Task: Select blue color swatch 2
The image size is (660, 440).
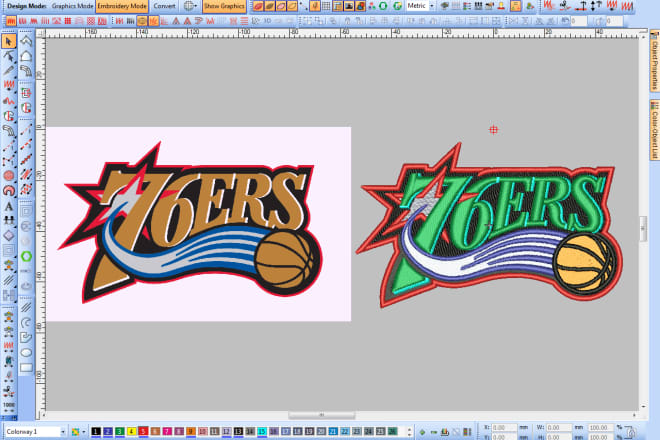Action: [x=108, y=432]
